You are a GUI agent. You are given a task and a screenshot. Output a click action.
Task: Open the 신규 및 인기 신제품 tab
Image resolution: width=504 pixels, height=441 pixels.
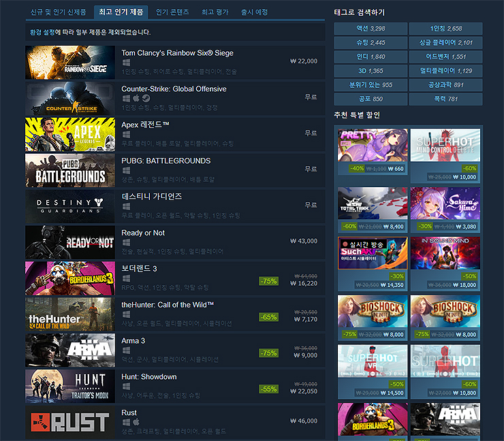tap(58, 12)
